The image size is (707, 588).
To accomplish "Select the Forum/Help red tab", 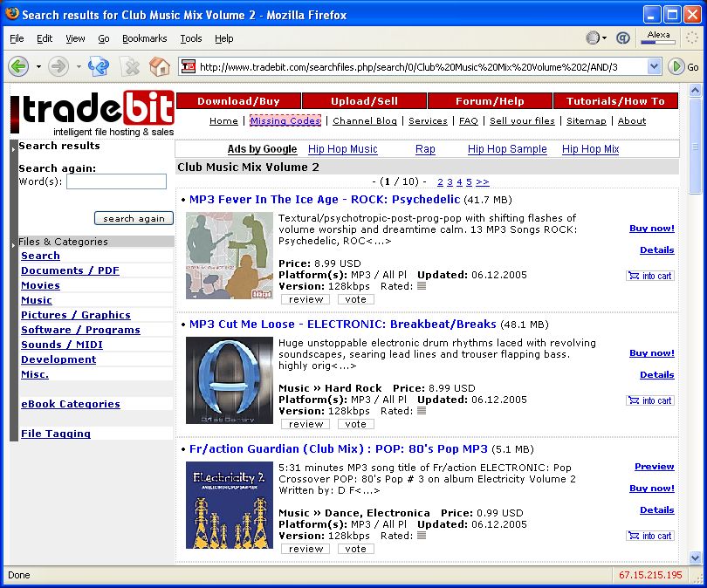I will click(491, 101).
